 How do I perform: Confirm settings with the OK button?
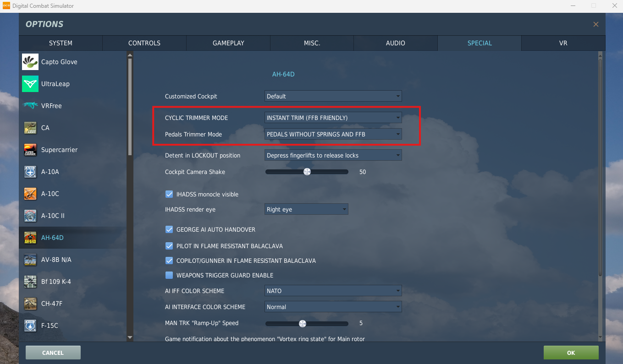[x=571, y=353]
